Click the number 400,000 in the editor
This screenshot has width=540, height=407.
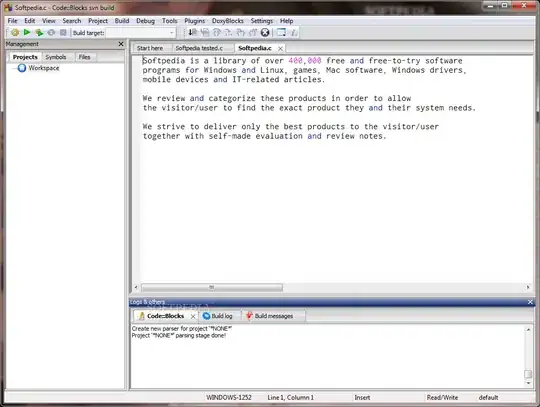[305, 61]
